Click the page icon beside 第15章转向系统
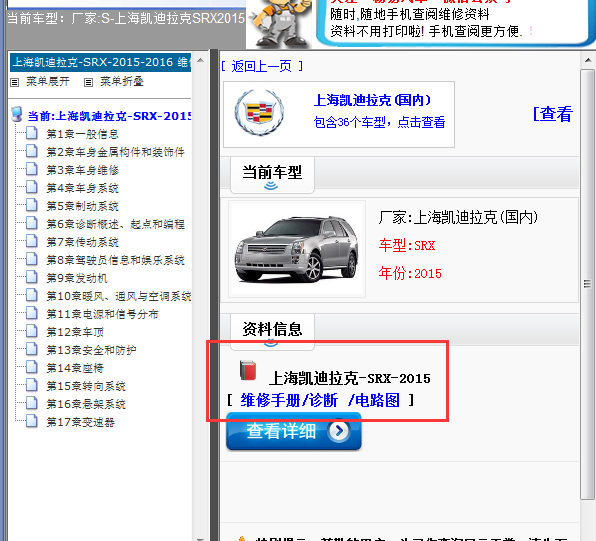The image size is (596, 541). click(32, 386)
